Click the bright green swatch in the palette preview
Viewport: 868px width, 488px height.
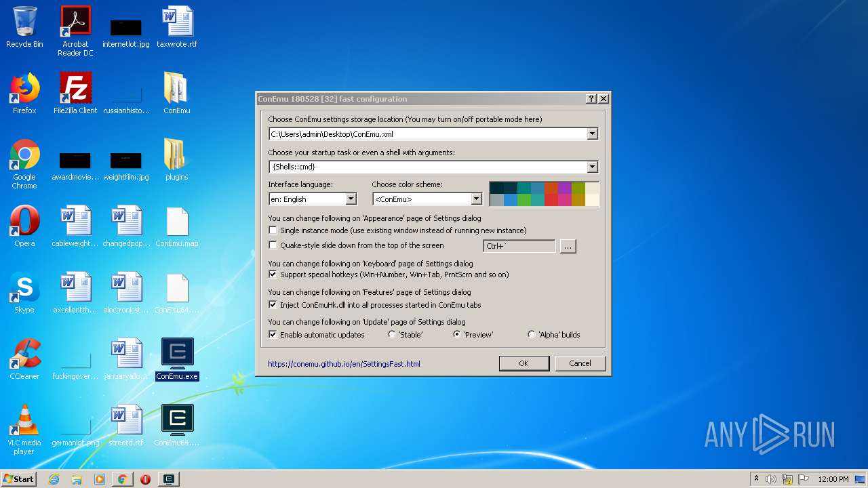(x=524, y=200)
